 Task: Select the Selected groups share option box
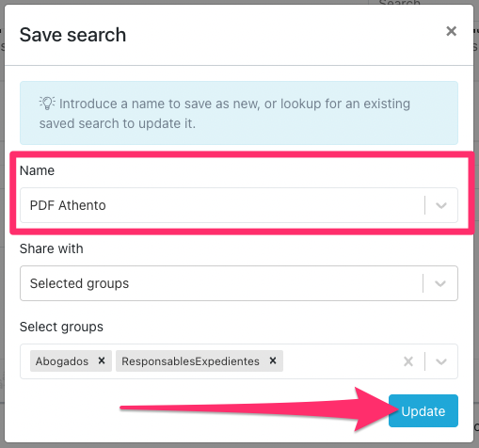(239, 283)
